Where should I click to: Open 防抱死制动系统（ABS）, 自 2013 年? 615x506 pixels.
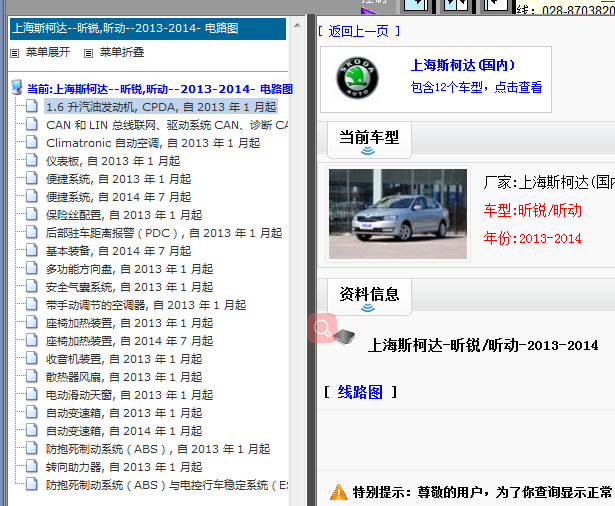tap(158, 449)
